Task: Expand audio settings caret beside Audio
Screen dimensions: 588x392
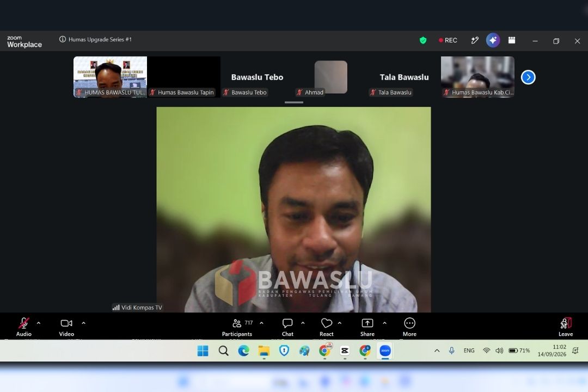Action: coord(39,323)
